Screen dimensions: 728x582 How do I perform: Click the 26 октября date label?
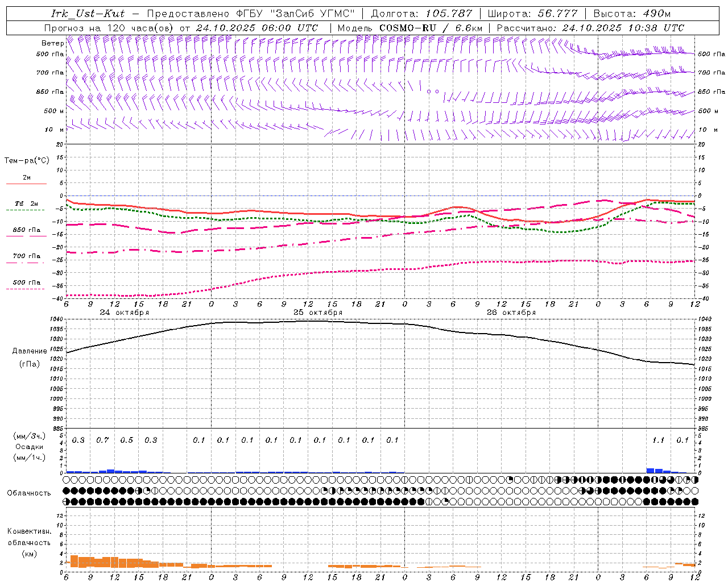pos(511,313)
